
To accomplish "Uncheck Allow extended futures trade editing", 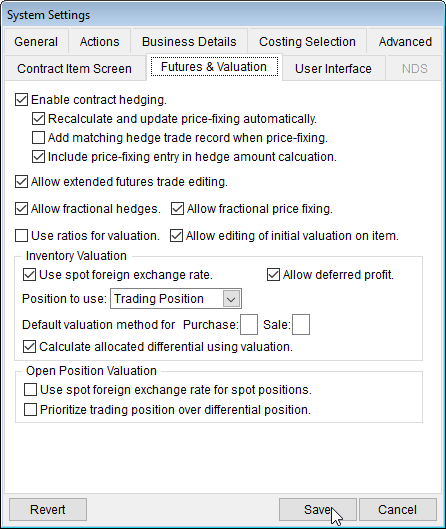I will [x=21, y=182].
